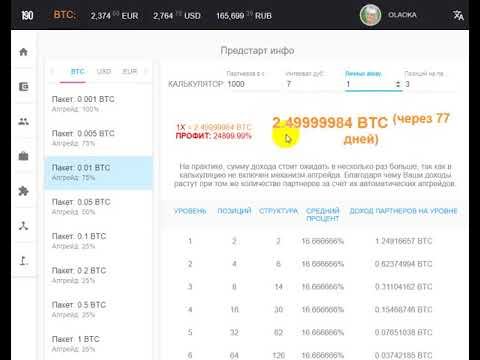Click the УРОВЕНЬ column header
Viewport: 480px width, 360px height.
coord(190,211)
